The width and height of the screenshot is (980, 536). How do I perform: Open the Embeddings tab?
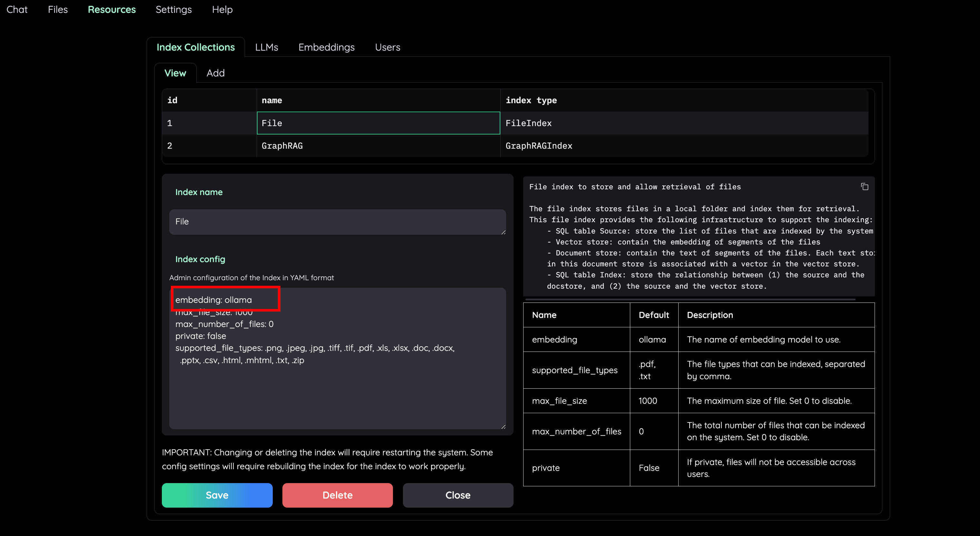click(327, 47)
